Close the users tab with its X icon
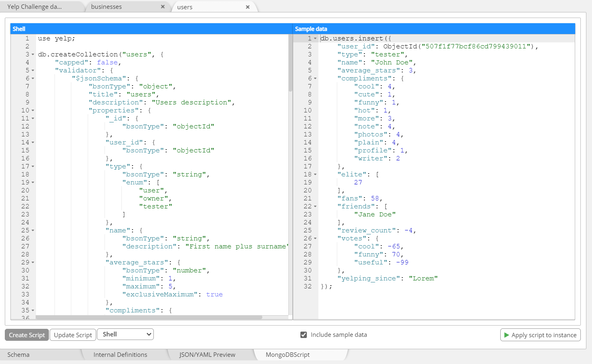 pyautogui.click(x=248, y=6)
